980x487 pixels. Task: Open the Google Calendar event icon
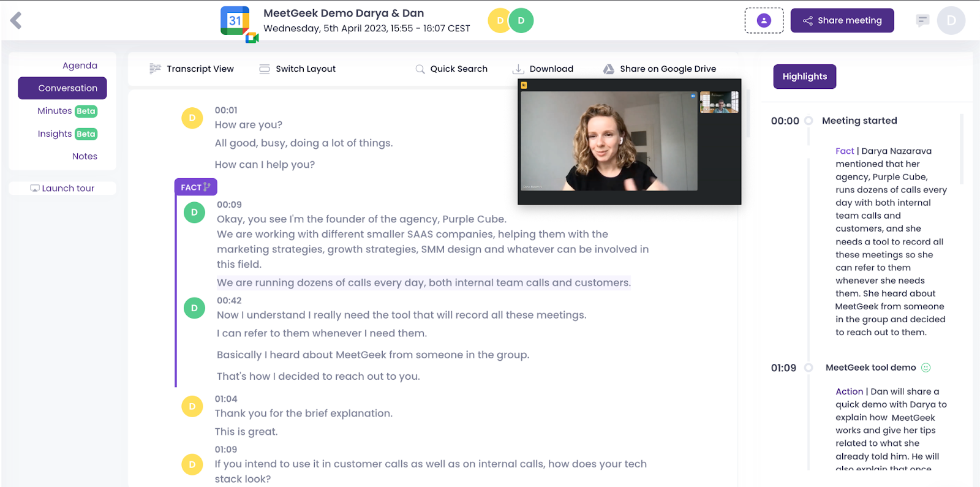[236, 22]
